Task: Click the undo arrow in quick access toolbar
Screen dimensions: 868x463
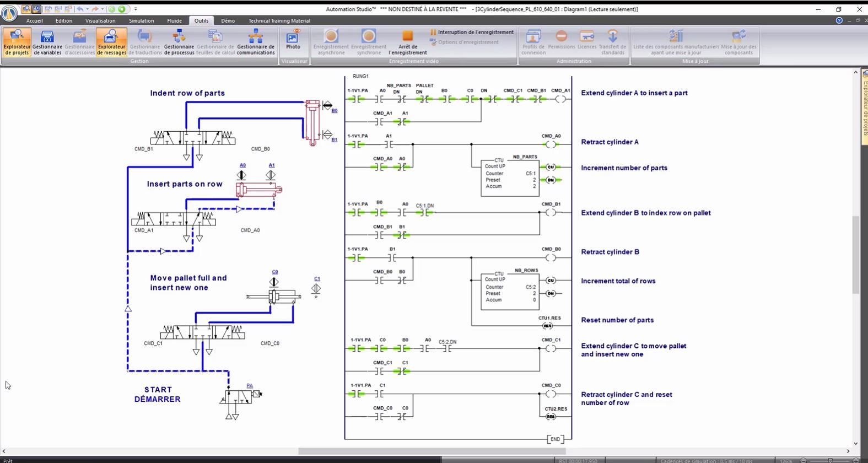Action: (80, 9)
